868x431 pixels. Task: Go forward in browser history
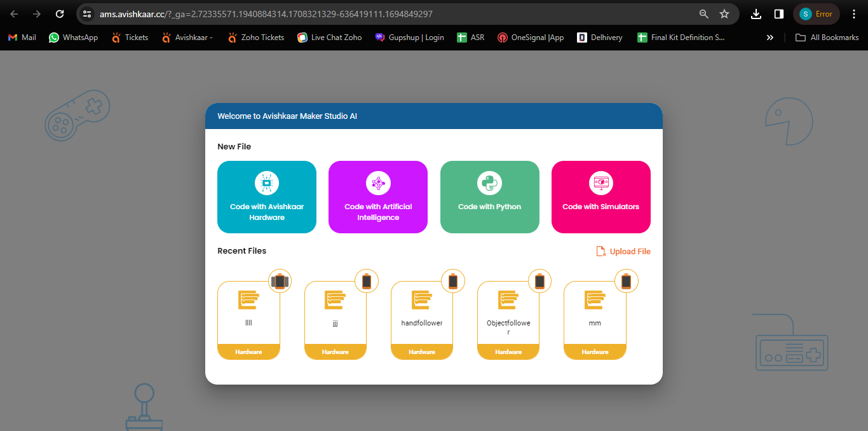coord(37,14)
